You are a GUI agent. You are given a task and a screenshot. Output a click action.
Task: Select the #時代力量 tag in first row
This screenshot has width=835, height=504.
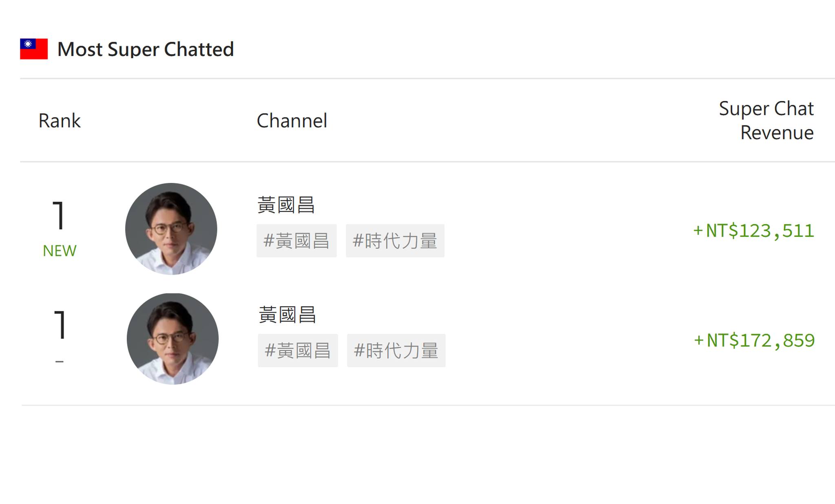coord(395,240)
